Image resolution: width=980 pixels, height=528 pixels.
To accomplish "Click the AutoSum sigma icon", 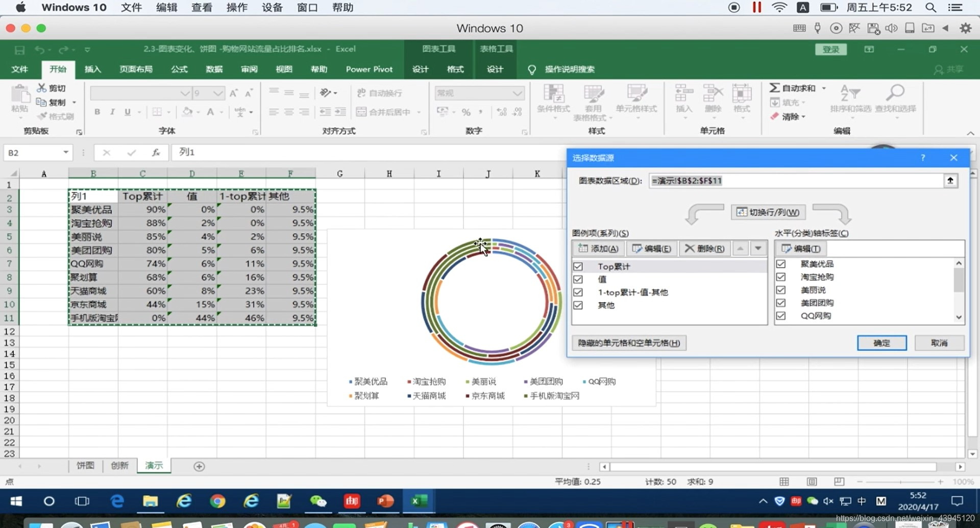I will click(774, 88).
